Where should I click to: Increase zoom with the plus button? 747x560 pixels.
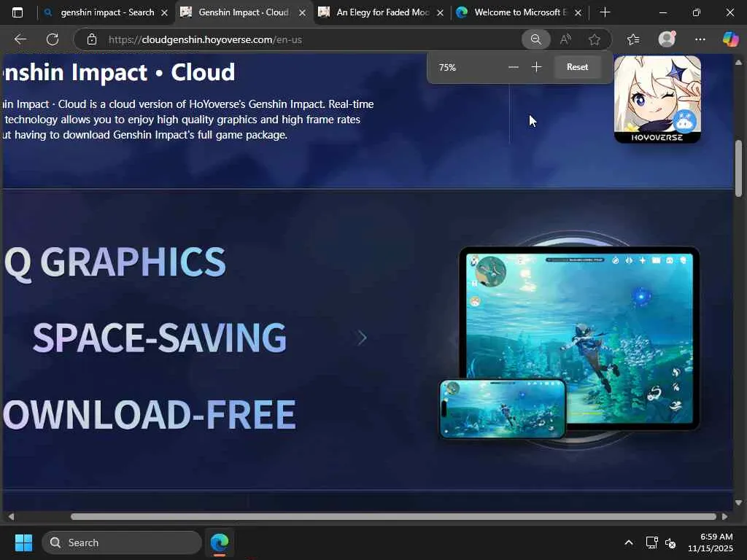tap(536, 67)
